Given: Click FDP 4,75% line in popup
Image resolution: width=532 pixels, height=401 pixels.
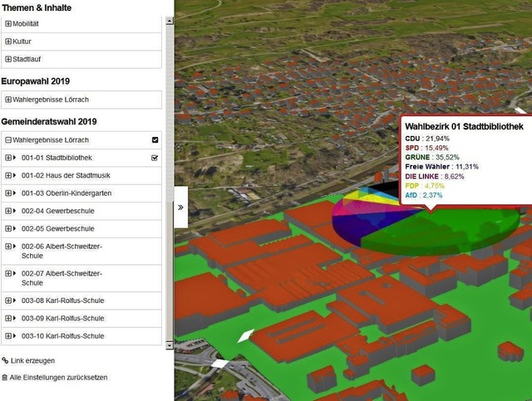Looking at the screenshot, I should click(x=425, y=186).
